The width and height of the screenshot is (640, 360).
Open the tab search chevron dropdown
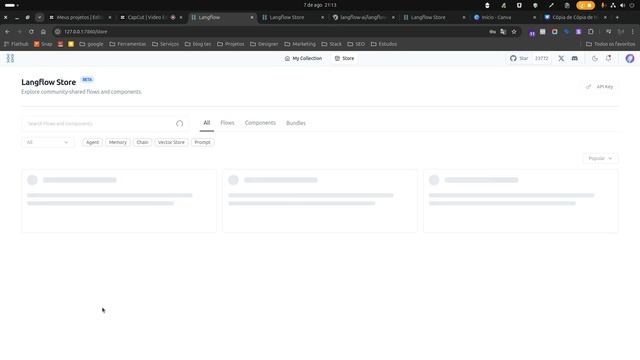click(x=39, y=17)
